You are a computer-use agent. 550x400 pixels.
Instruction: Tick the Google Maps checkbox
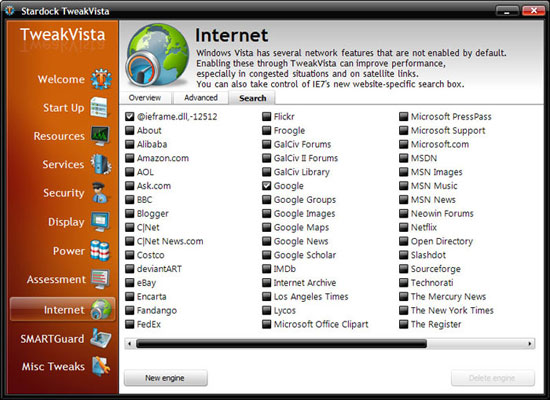tap(267, 227)
